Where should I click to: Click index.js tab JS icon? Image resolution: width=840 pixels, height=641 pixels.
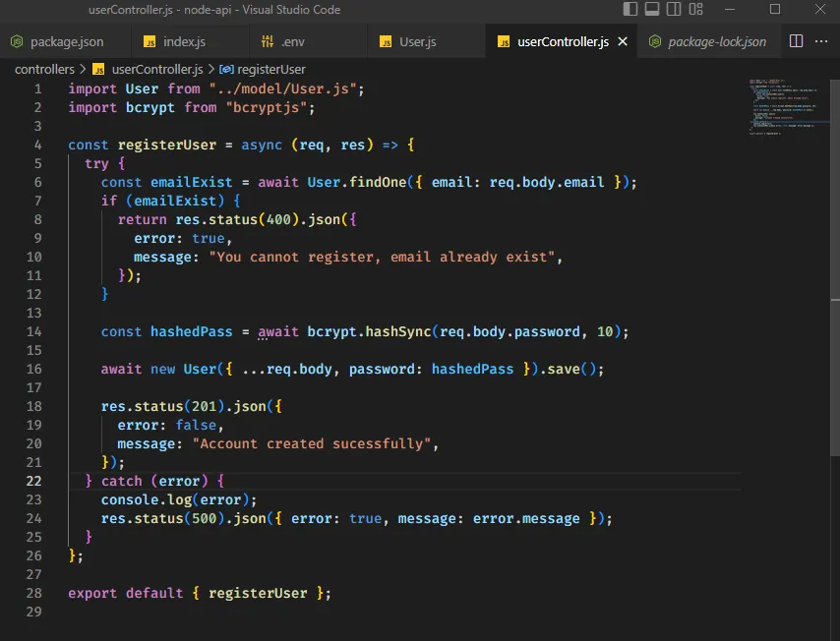[150, 41]
